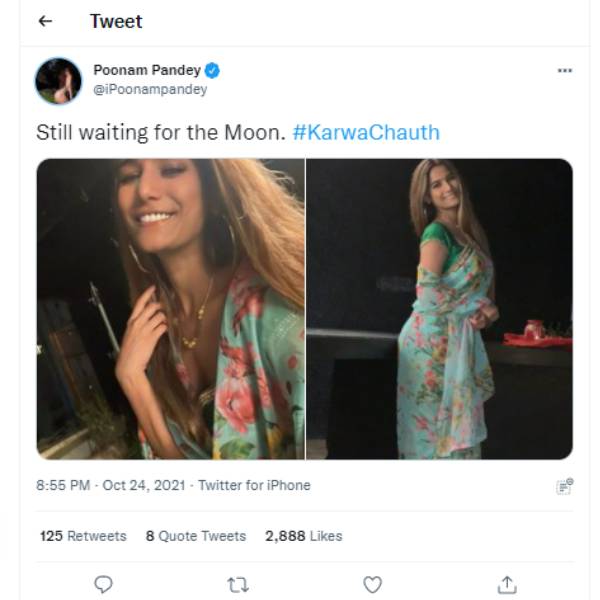Click the Tweet page heading
This screenshot has height=600, width=600.
[116, 22]
